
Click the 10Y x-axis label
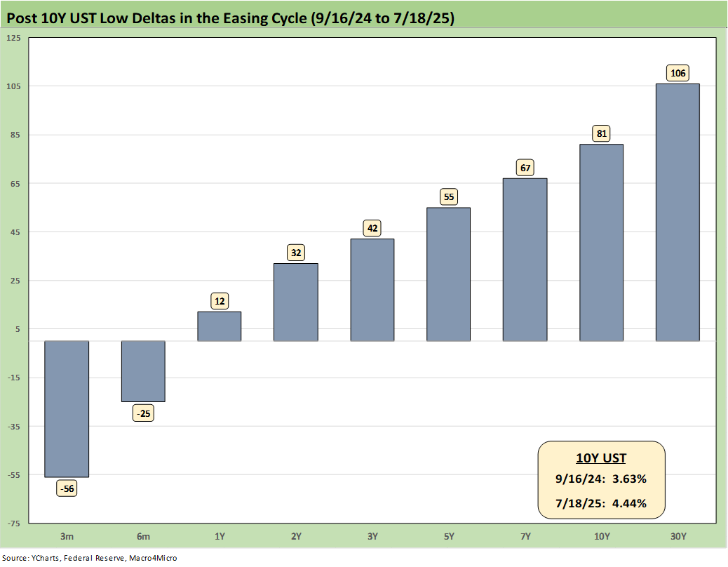(602, 536)
